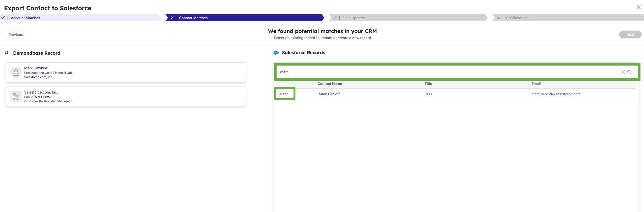Click the Previous button
Image resolution: width=644 pixels, height=212 pixels.
[16, 35]
